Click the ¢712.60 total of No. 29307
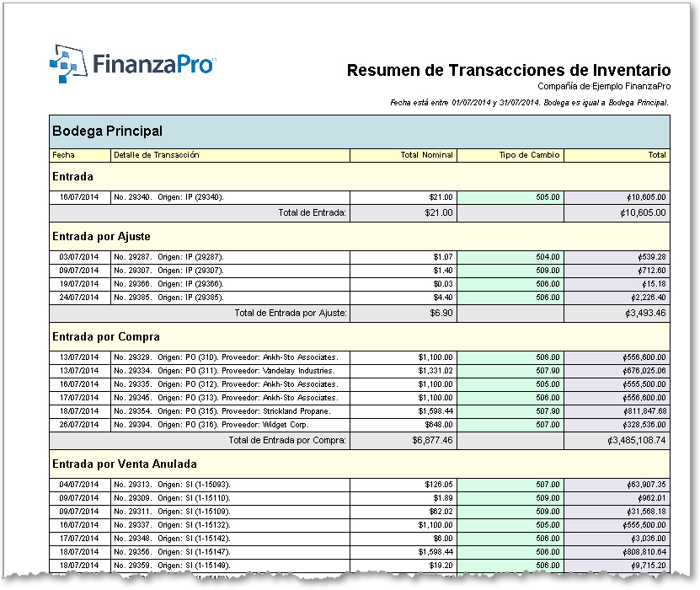This screenshot has width=700, height=590. [x=652, y=271]
